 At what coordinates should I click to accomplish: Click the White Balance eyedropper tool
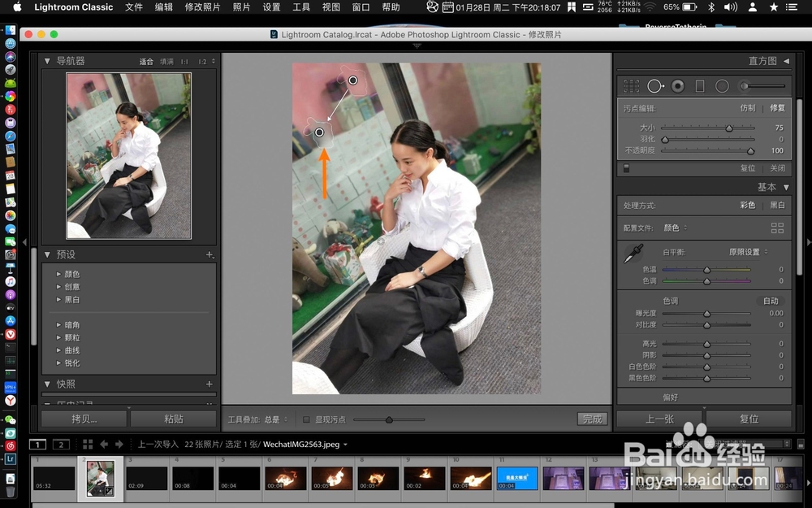click(633, 254)
